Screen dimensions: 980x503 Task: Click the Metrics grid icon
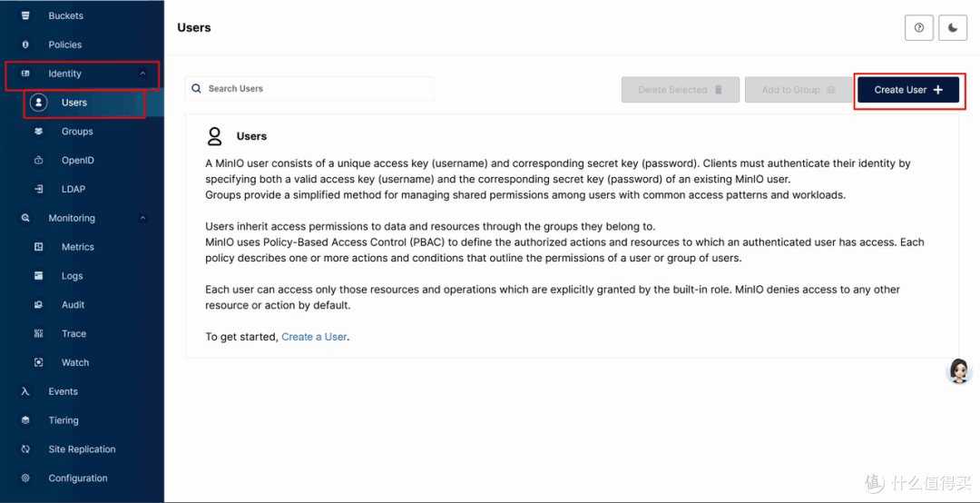coord(39,247)
